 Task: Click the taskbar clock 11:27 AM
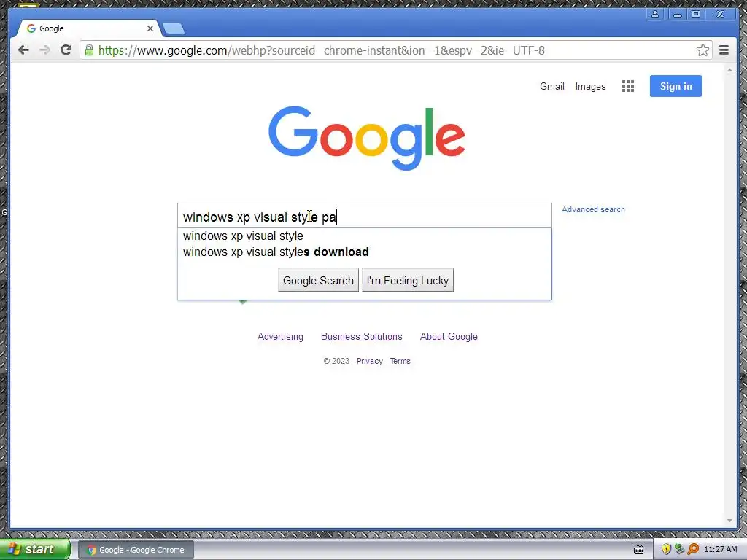click(720, 549)
